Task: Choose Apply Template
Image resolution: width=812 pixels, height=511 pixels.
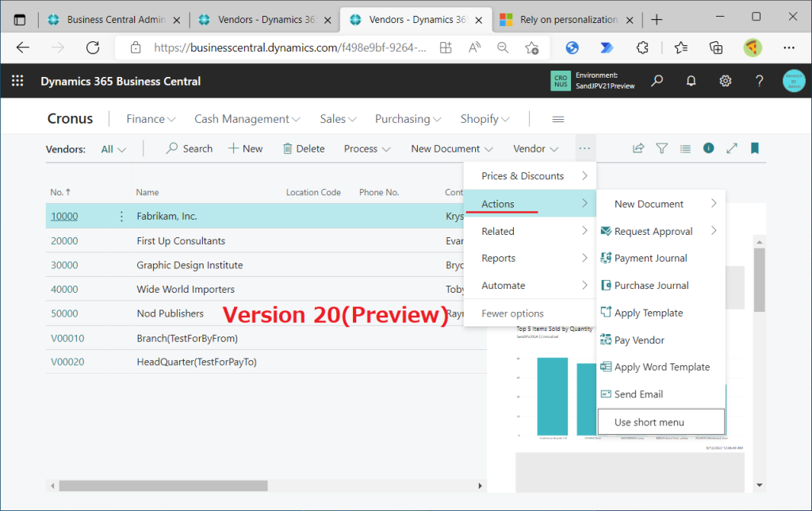Action: click(x=661, y=313)
